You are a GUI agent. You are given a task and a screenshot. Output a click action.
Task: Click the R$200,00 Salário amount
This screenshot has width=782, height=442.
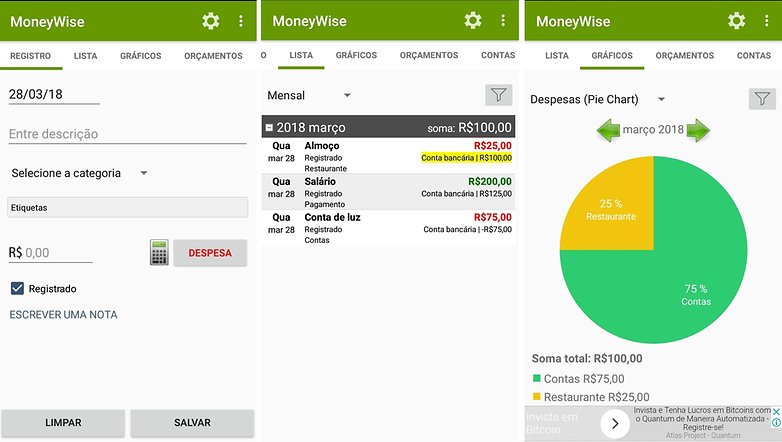(490, 182)
